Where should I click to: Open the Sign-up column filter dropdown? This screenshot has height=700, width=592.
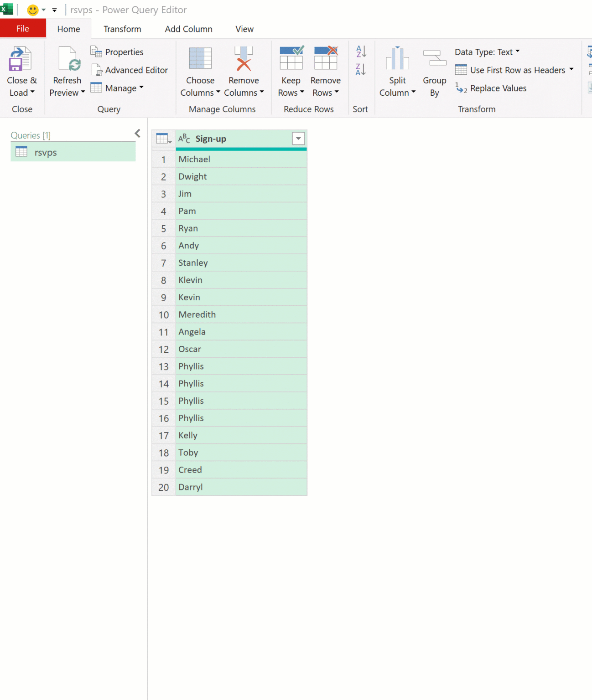point(298,139)
